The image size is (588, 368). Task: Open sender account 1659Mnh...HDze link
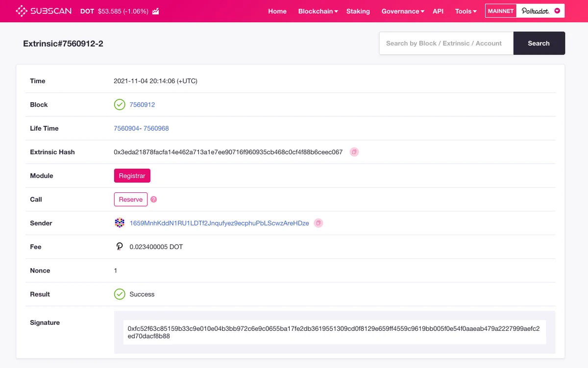pos(220,223)
